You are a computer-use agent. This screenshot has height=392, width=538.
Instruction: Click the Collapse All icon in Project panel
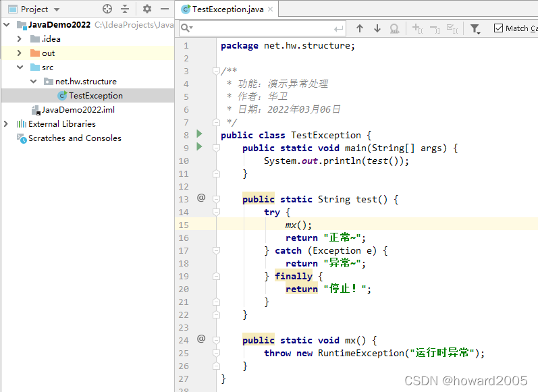(x=125, y=9)
